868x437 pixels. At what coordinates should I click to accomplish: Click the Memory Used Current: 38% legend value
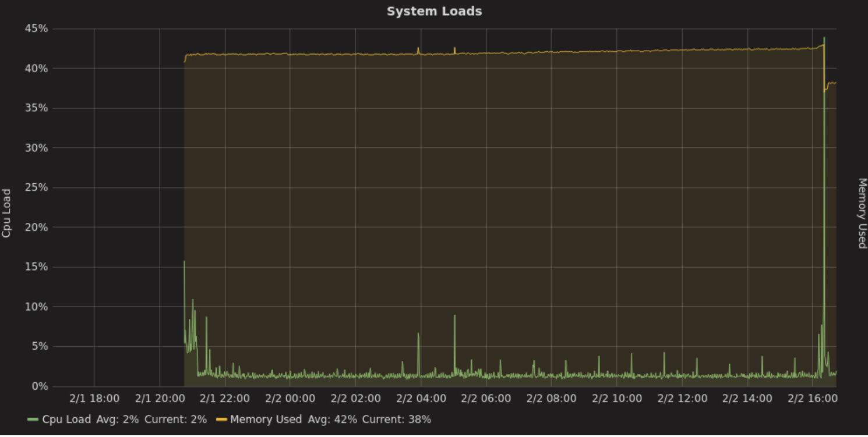pos(396,419)
